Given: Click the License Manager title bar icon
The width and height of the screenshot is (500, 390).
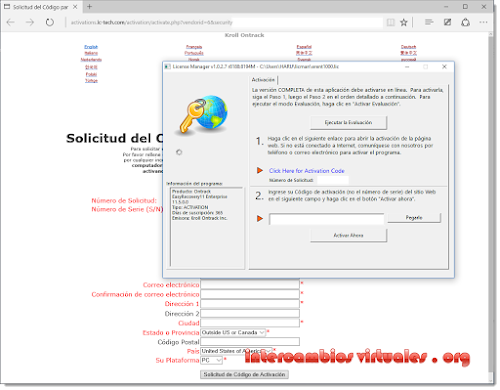Looking at the screenshot, I should pyautogui.click(x=168, y=67).
